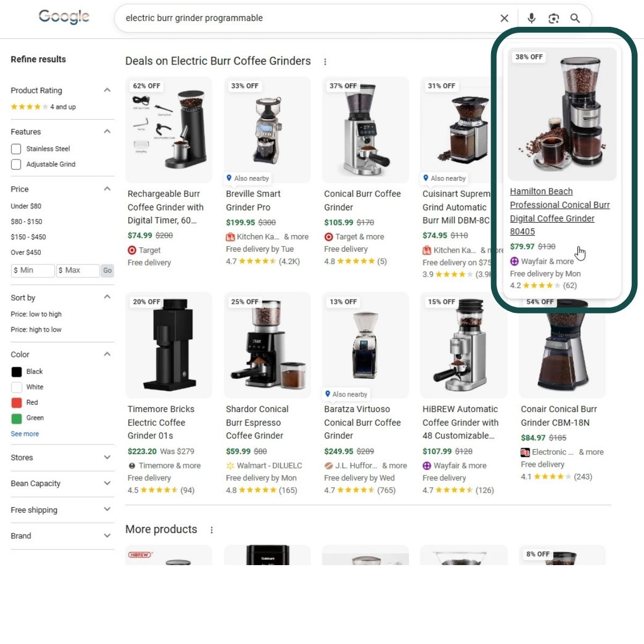The height and width of the screenshot is (644, 644).
Task: Click the Wayfair icon under HiBREW grinder
Action: (x=427, y=465)
